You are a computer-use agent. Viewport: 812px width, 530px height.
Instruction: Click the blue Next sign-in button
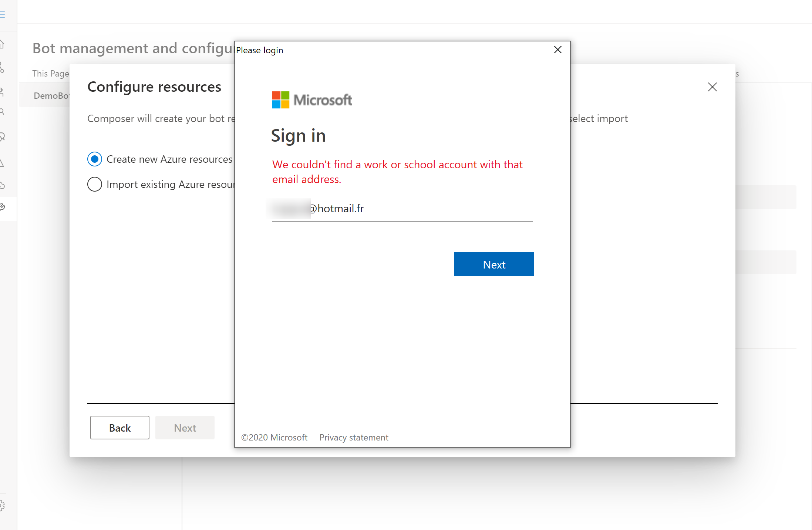tap(494, 264)
